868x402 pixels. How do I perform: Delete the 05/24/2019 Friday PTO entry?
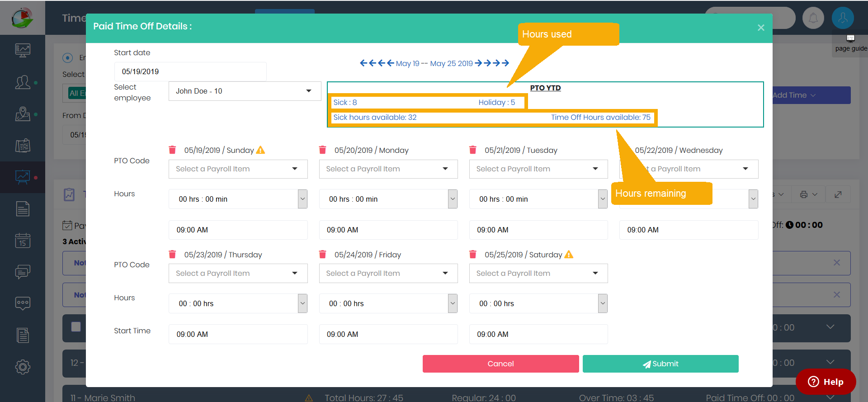click(x=322, y=254)
